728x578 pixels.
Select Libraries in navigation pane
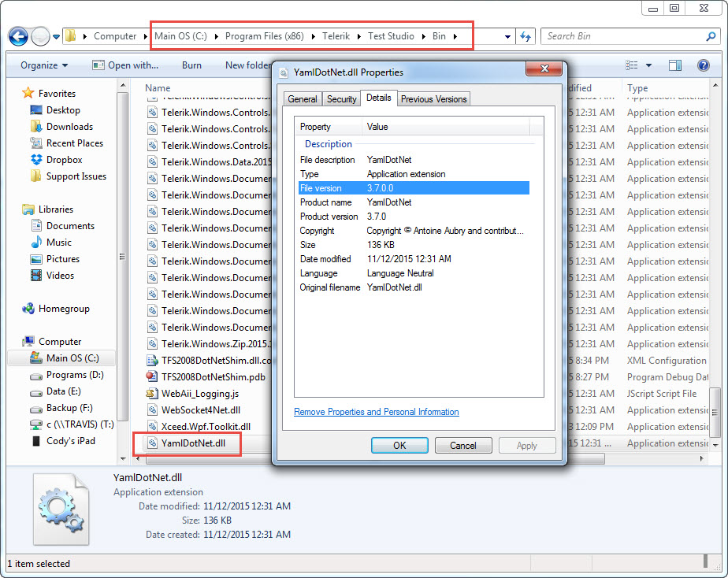pos(56,209)
